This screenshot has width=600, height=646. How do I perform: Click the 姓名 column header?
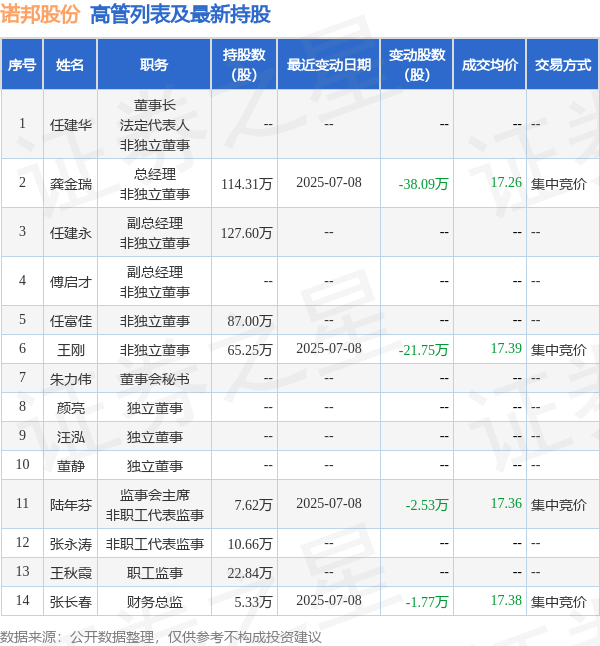pos(70,65)
